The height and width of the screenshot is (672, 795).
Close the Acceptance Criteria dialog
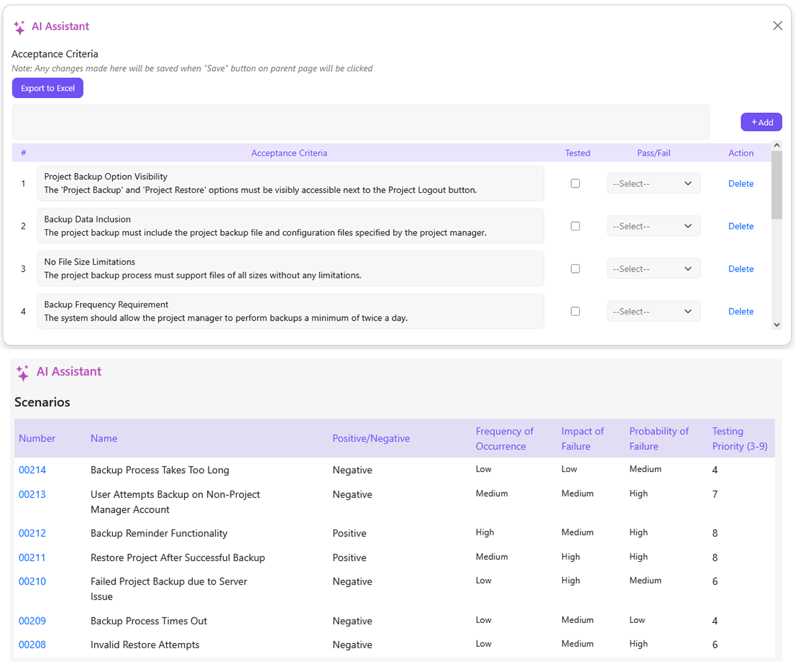pos(778,26)
